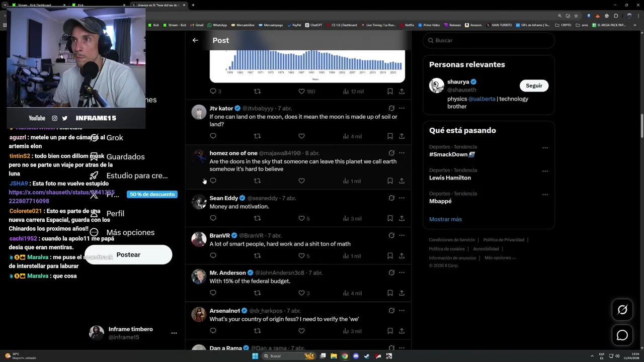
Task: Open more options for BranVR's comment
Action: 401,235
